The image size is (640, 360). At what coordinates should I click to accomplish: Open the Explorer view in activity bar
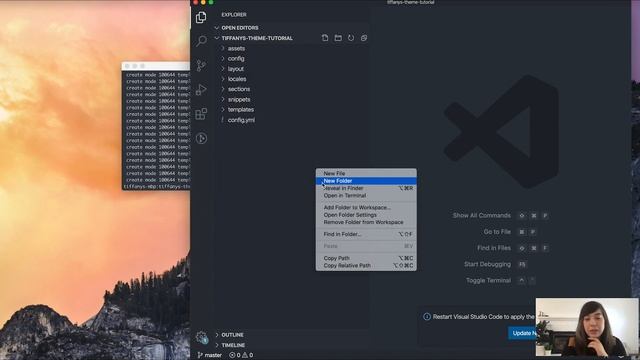(201, 17)
